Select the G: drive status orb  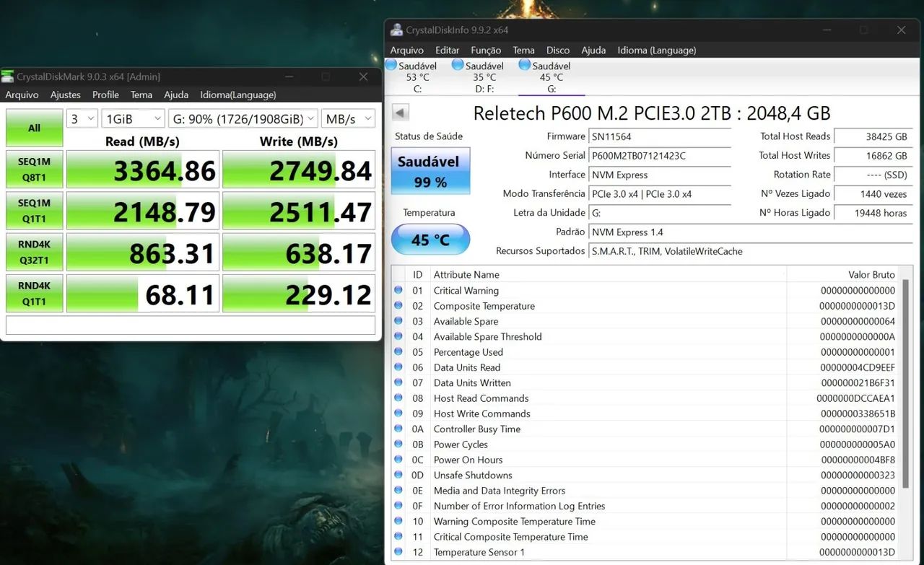525,65
